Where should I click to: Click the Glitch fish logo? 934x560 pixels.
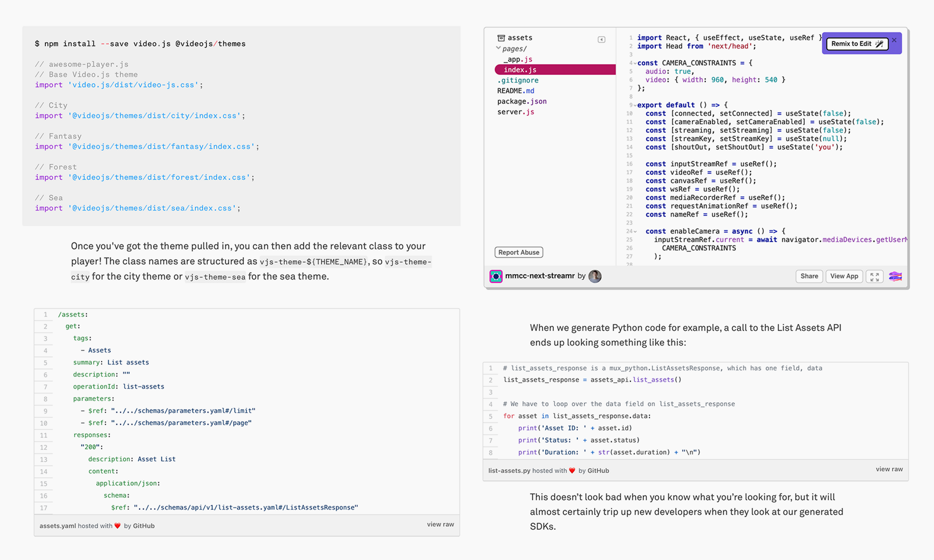point(895,276)
